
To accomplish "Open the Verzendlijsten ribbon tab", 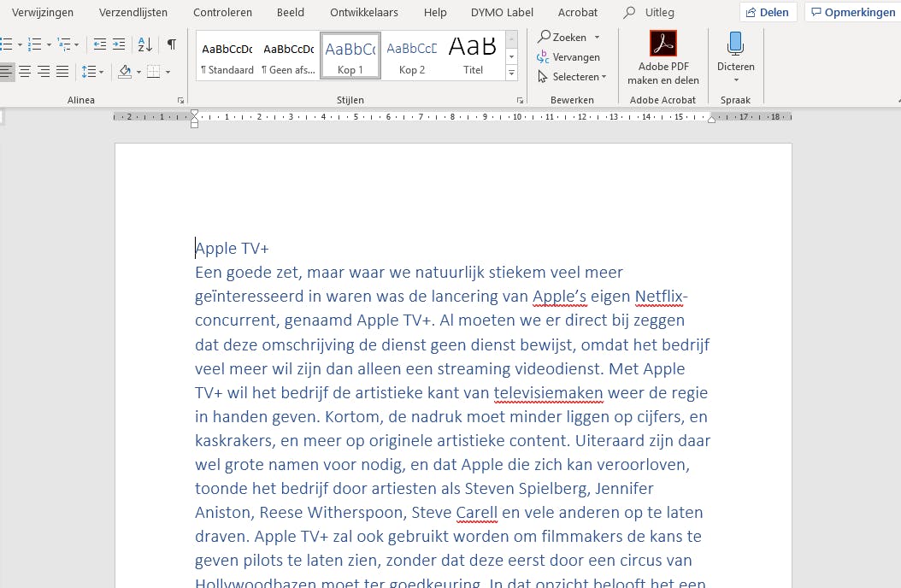I will point(133,12).
